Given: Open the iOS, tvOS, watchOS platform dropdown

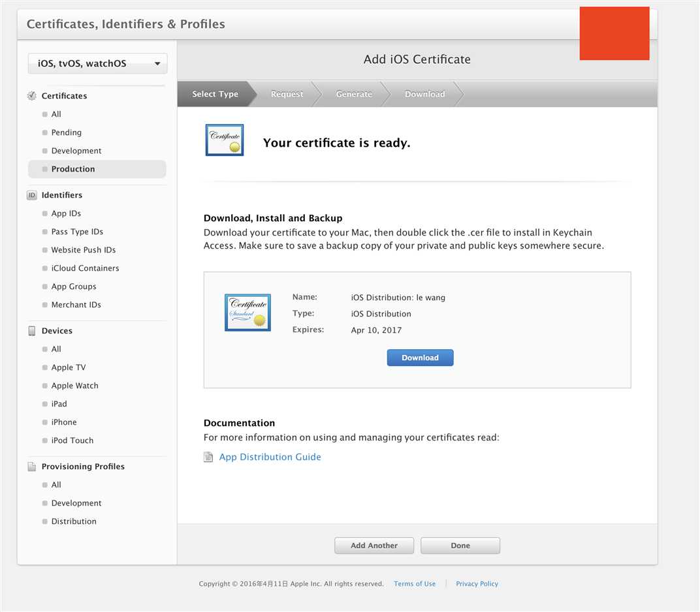Looking at the screenshot, I should tap(98, 64).
